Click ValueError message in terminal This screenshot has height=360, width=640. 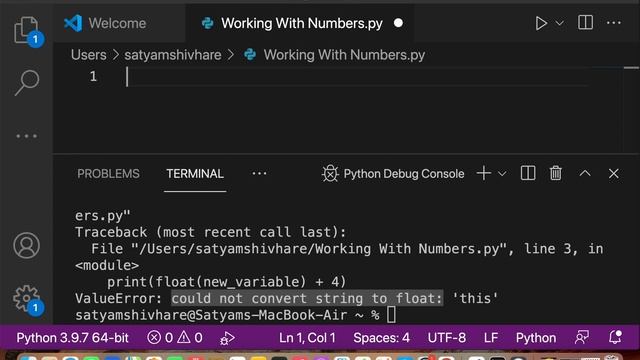tap(287, 298)
